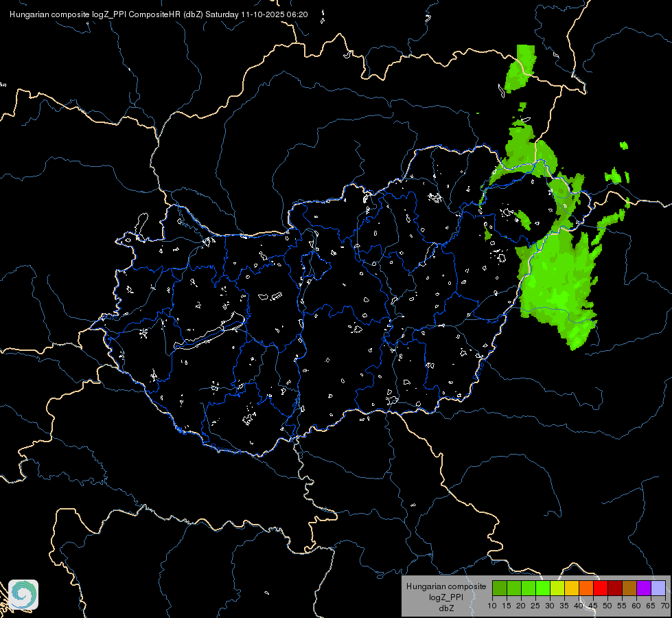This screenshot has height=618, width=672.
Task: Click the '10' value under the legend scale
Action: pyautogui.click(x=492, y=606)
